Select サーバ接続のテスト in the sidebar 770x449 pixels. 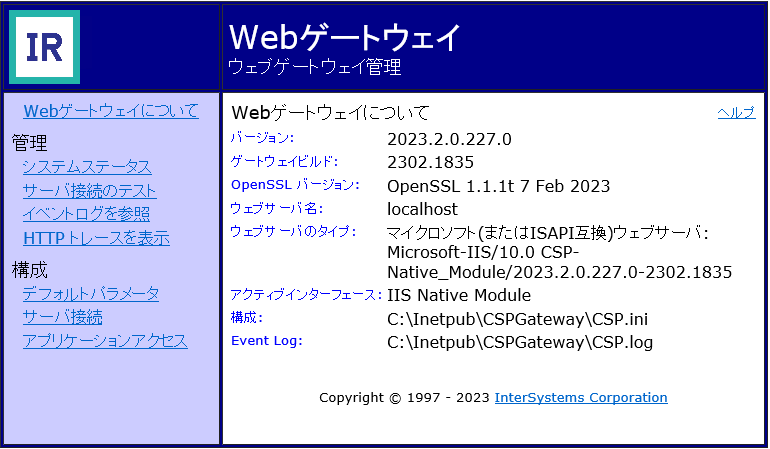89,191
